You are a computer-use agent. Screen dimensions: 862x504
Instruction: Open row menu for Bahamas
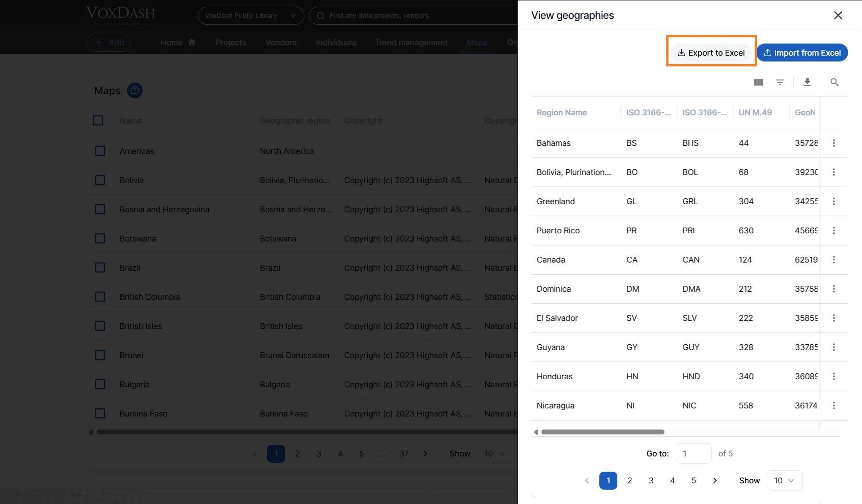tap(834, 143)
